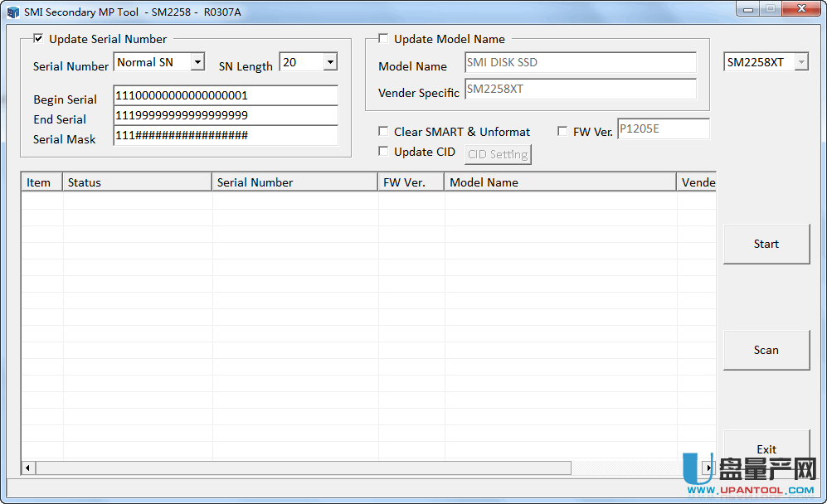Open the SM2258XT controller dropdown
Screen dimensions: 827x504
[800, 62]
